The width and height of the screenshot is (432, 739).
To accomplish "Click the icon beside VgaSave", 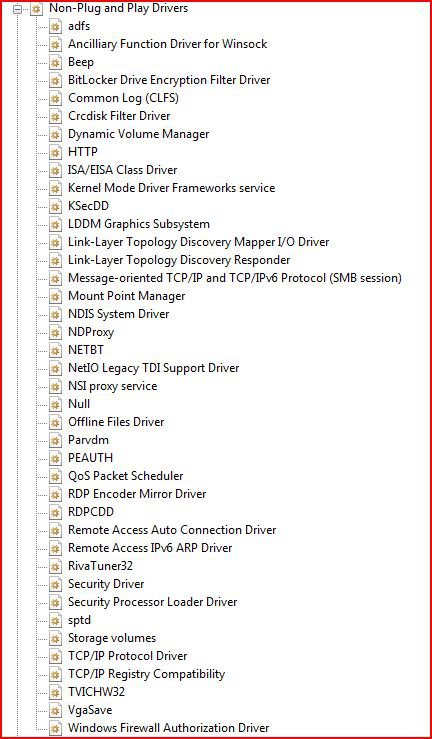I will pyautogui.click(x=56, y=710).
